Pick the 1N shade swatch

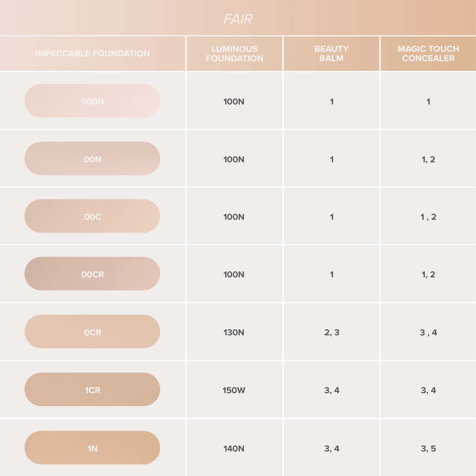(92, 448)
